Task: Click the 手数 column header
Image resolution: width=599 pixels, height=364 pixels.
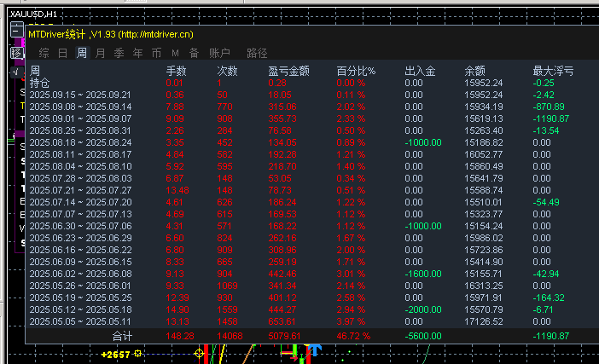Action: pos(176,71)
